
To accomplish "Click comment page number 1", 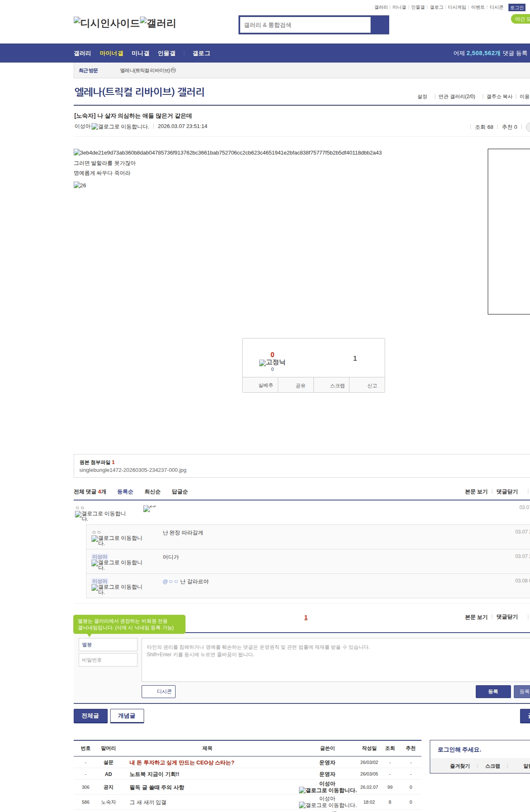I will (x=306, y=617).
